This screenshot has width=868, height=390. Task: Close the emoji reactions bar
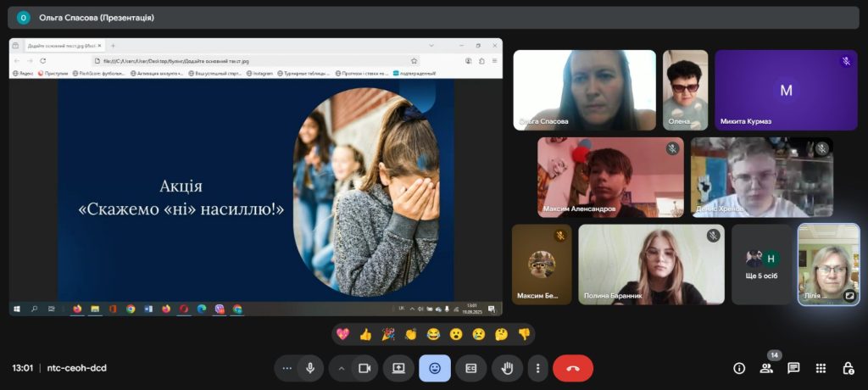point(435,368)
